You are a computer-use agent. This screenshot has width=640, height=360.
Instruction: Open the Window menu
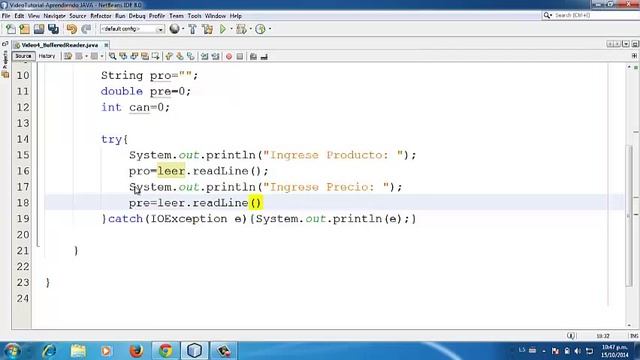(215, 16)
